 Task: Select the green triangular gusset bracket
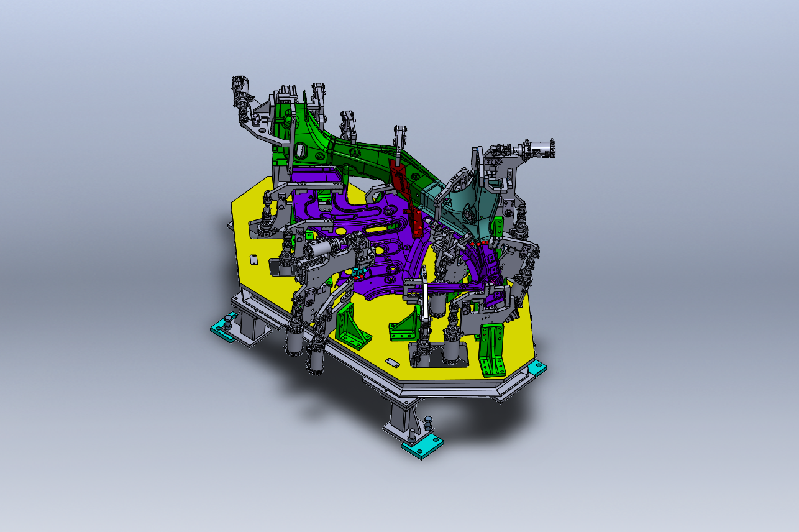pos(351,326)
